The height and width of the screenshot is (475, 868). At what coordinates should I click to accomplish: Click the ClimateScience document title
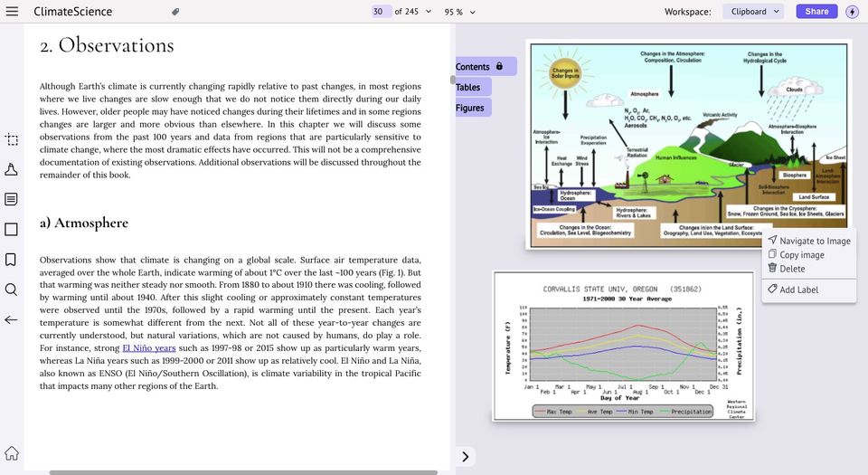click(x=72, y=12)
